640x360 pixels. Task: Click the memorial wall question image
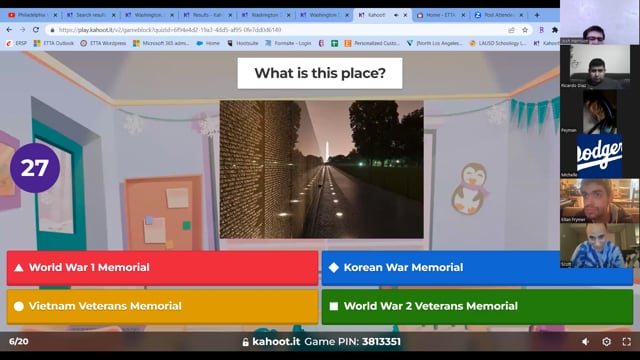pos(322,169)
